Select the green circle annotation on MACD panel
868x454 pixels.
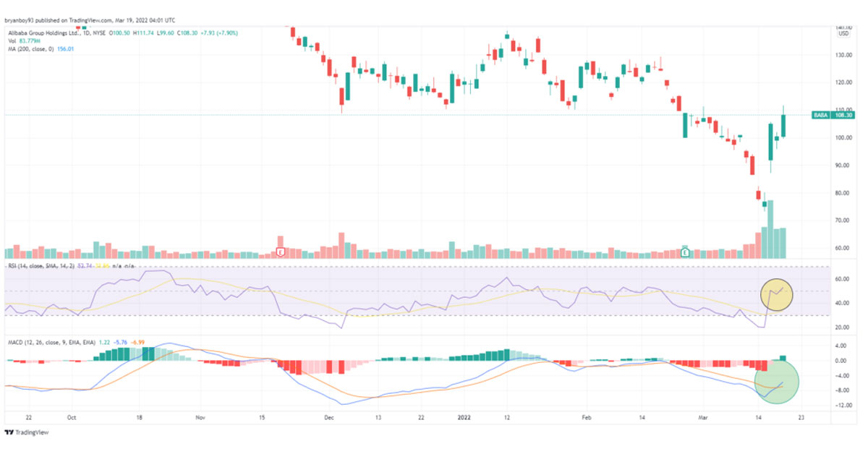pos(776,384)
